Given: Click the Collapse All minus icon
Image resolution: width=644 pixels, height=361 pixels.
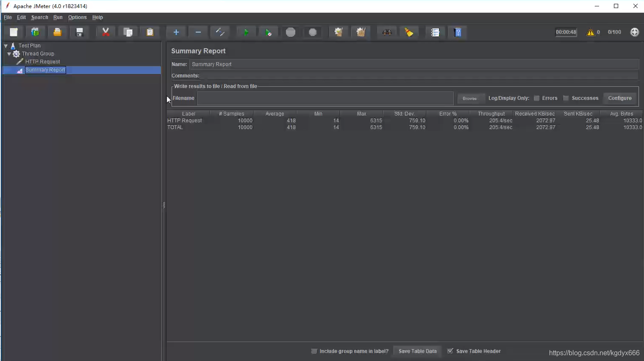Looking at the screenshot, I should 198,32.
